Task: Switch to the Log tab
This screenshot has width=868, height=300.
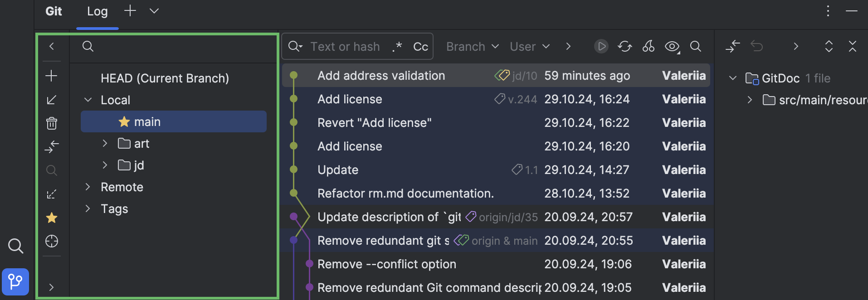Action: coord(97,11)
